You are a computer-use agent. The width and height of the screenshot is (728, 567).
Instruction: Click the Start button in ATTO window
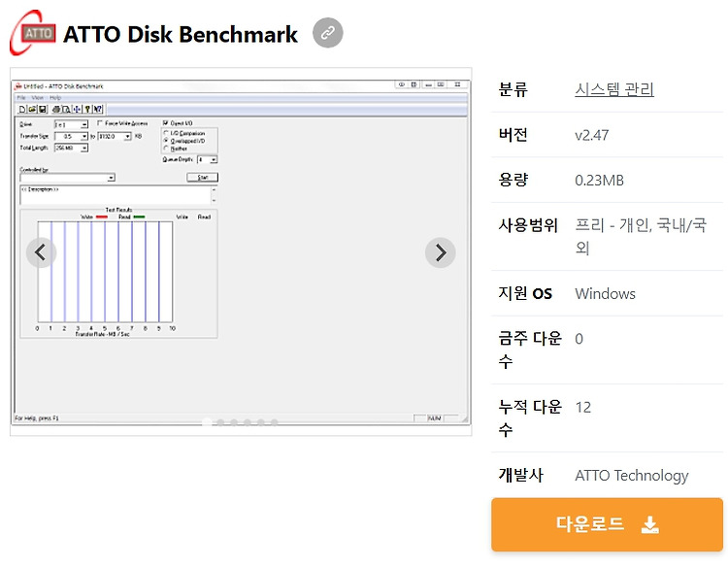(x=203, y=178)
